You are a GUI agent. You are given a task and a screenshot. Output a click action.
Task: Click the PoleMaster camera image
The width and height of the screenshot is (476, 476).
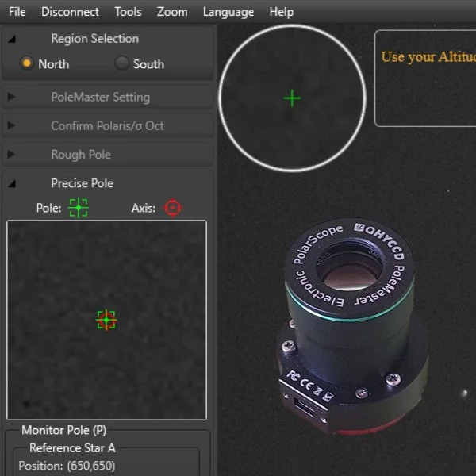tap(352, 326)
